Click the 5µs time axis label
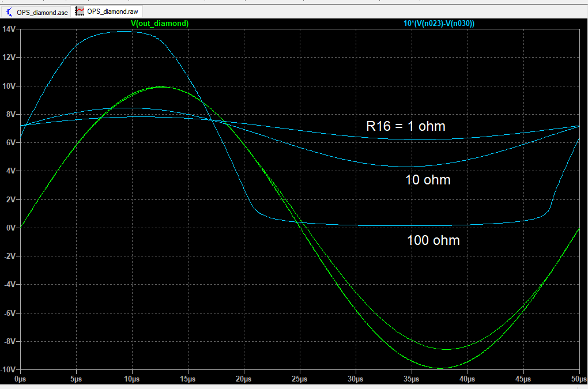The height and width of the screenshot is (389, 588). [76, 379]
